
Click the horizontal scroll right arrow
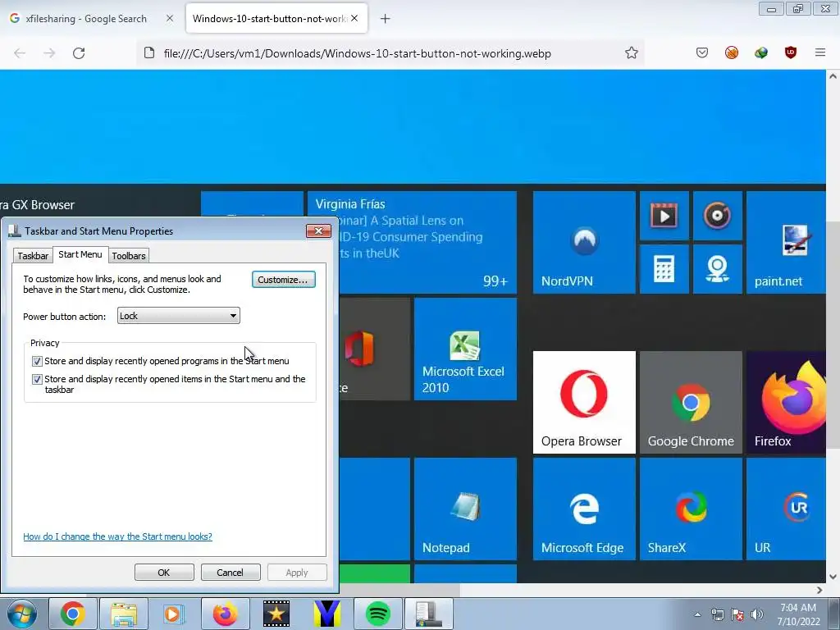[x=819, y=590]
